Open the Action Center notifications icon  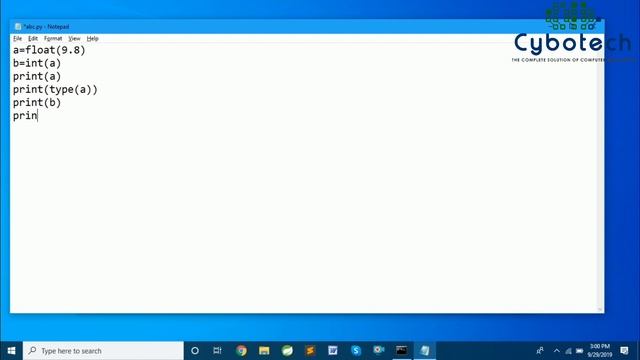coord(624,351)
